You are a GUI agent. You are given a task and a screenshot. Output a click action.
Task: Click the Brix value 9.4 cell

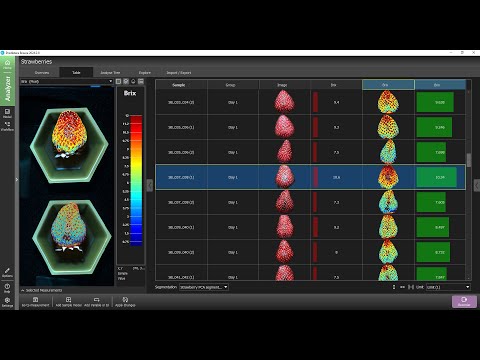(x=336, y=102)
